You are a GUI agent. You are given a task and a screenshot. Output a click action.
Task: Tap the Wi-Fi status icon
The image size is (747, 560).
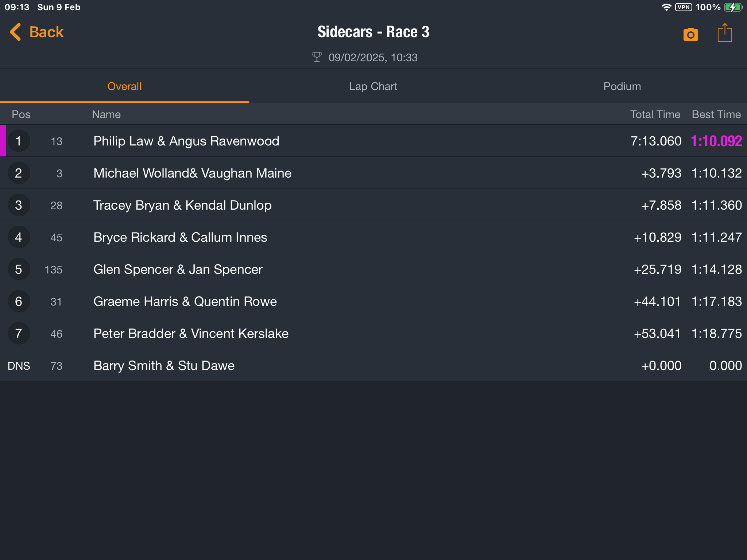(666, 7)
